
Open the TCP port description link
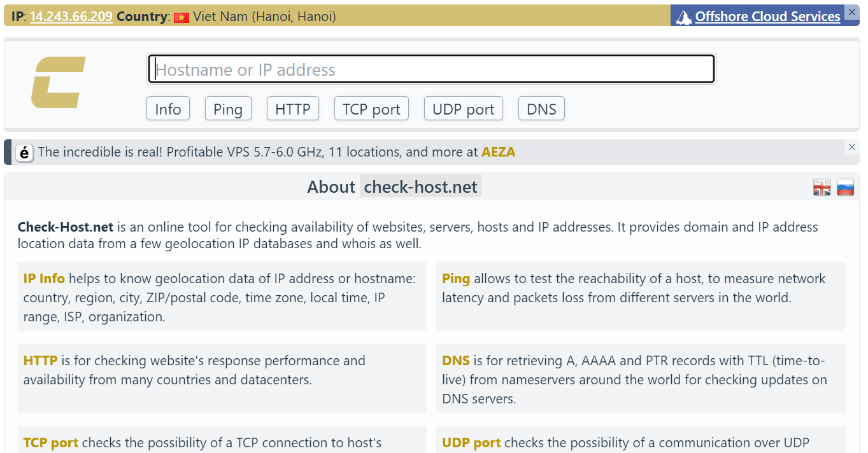(51, 443)
